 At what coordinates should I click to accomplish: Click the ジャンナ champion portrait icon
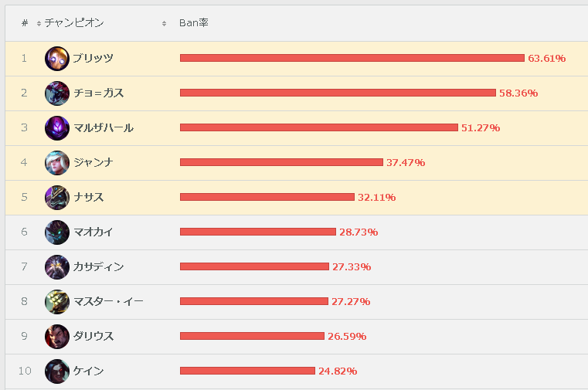click(x=57, y=163)
